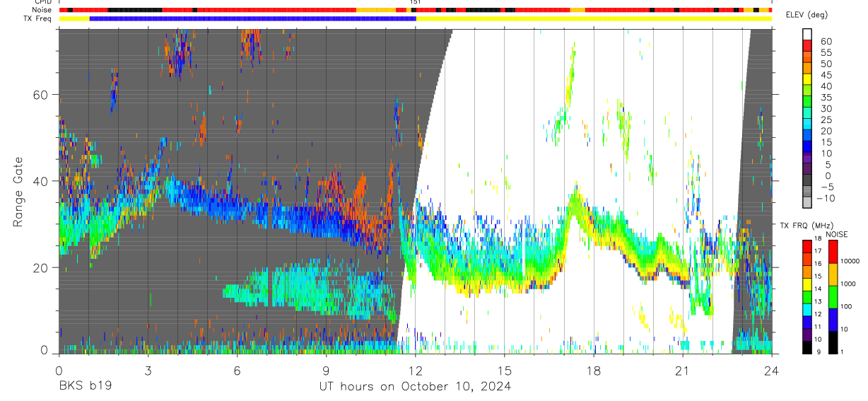868x401 pixels.
Task: Click the white top segment of ELEV color bar
Action: pos(807,34)
